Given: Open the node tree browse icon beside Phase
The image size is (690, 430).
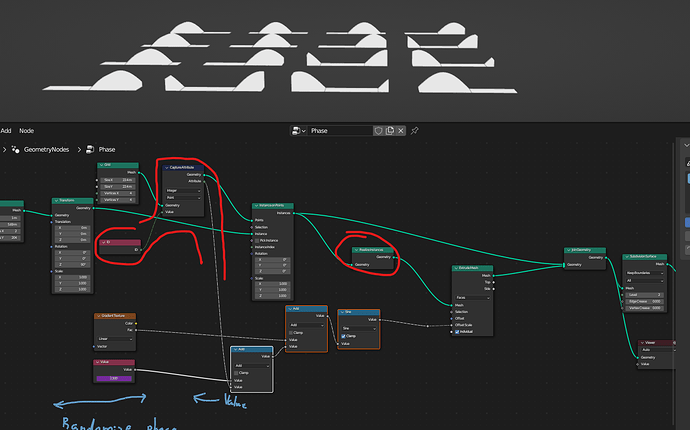Looking at the screenshot, I should (x=299, y=131).
